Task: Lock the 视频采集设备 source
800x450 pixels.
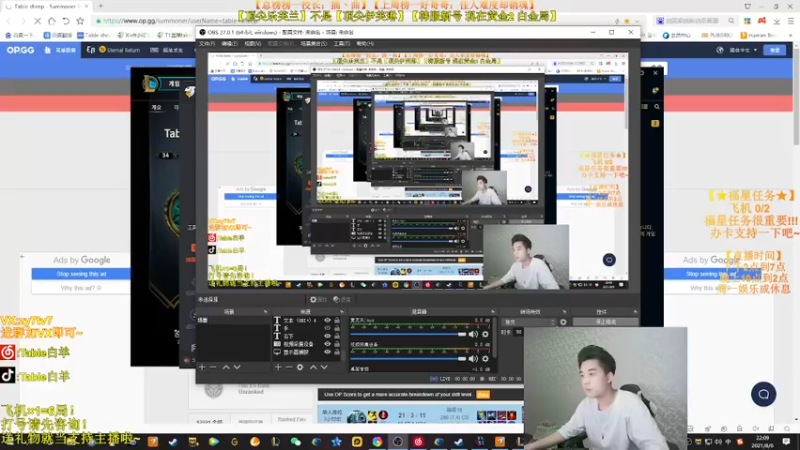Action: coord(337,344)
